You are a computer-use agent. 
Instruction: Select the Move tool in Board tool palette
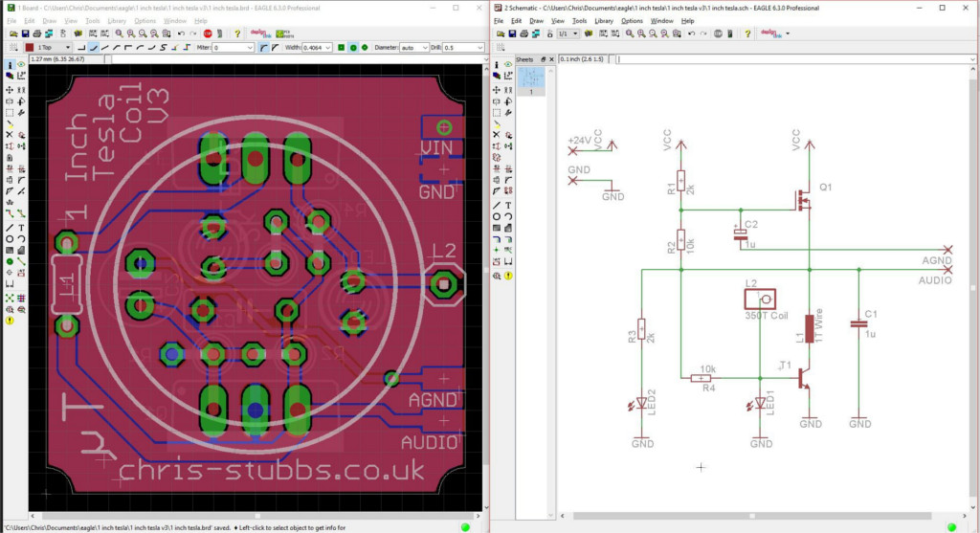pos(10,88)
